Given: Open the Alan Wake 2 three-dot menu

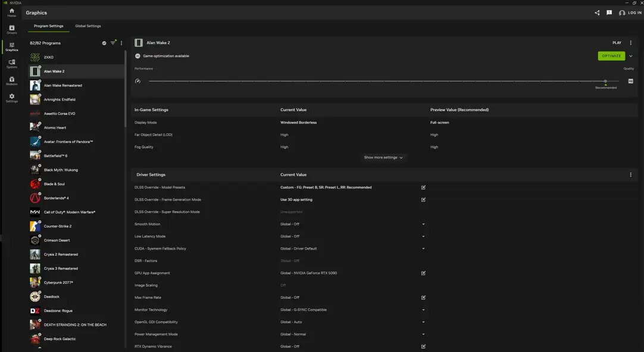Looking at the screenshot, I should [x=631, y=43].
